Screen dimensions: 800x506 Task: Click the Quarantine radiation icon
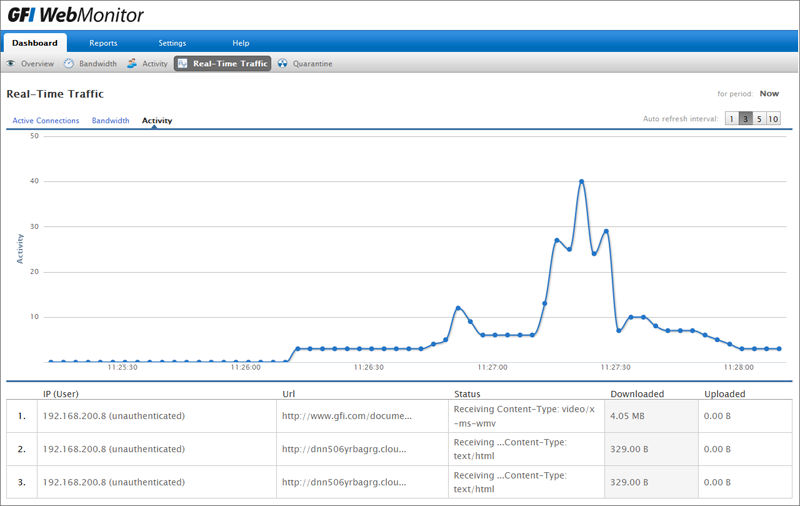coord(283,64)
